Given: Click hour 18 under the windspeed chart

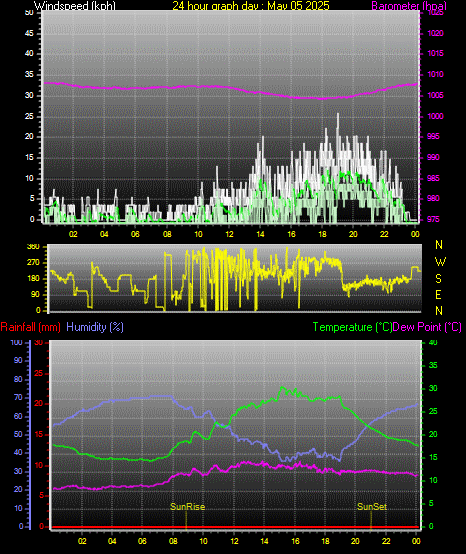Looking at the screenshot, I should (x=323, y=234).
